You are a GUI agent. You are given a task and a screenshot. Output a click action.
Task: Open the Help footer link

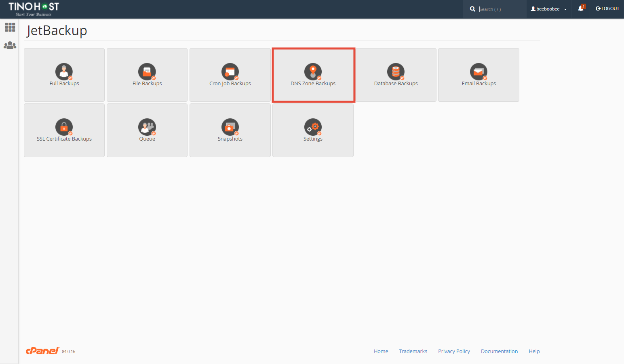pyautogui.click(x=534, y=351)
